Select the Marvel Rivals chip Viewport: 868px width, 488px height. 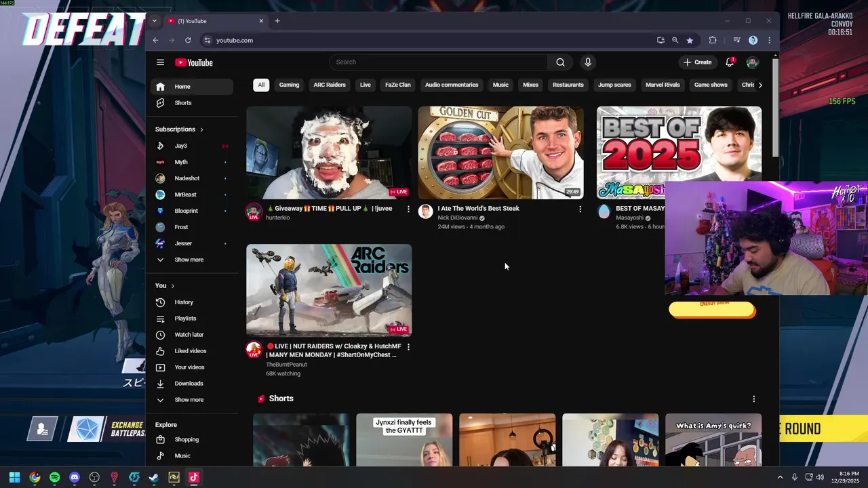pos(663,85)
